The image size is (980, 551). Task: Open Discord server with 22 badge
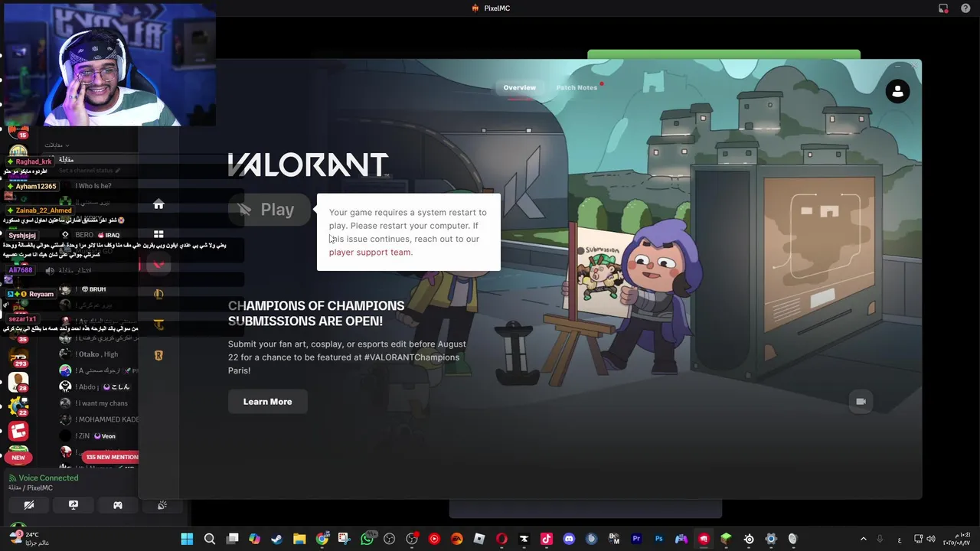18,406
